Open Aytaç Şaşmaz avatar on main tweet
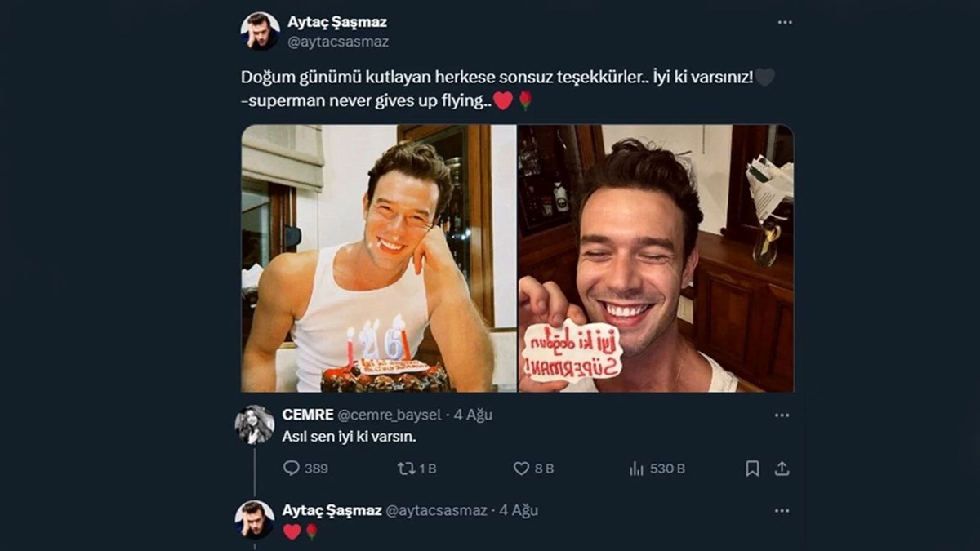 pyautogui.click(x=260, y=31)
